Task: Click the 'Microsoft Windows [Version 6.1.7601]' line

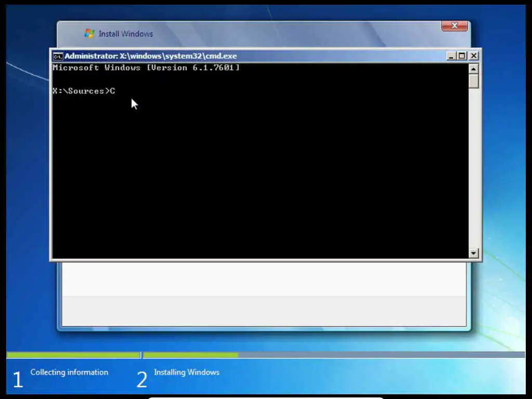Action: [146, 68]
